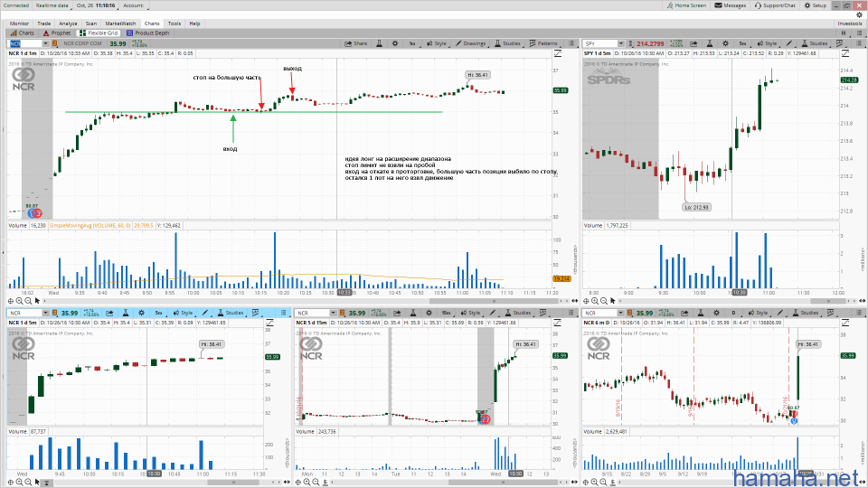Screen dimensions: 868x488
Task: Click the orange clipboard icon beside NCR symbol
Action: coord(55,43)
